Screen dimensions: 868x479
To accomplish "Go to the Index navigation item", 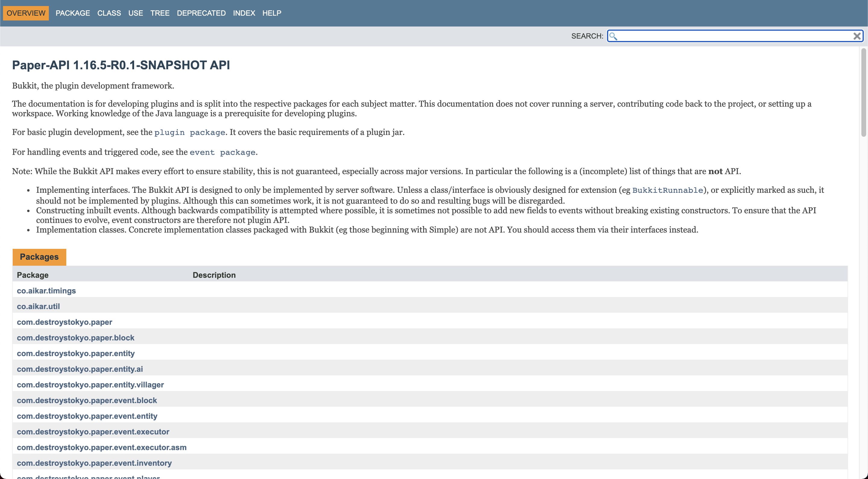I will point(244,13).
